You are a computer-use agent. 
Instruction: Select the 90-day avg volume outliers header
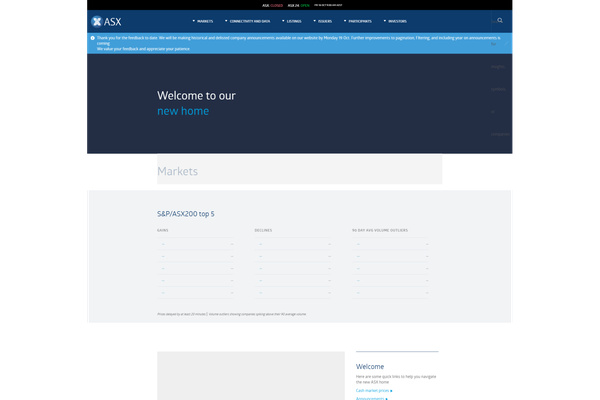[381, 230]
